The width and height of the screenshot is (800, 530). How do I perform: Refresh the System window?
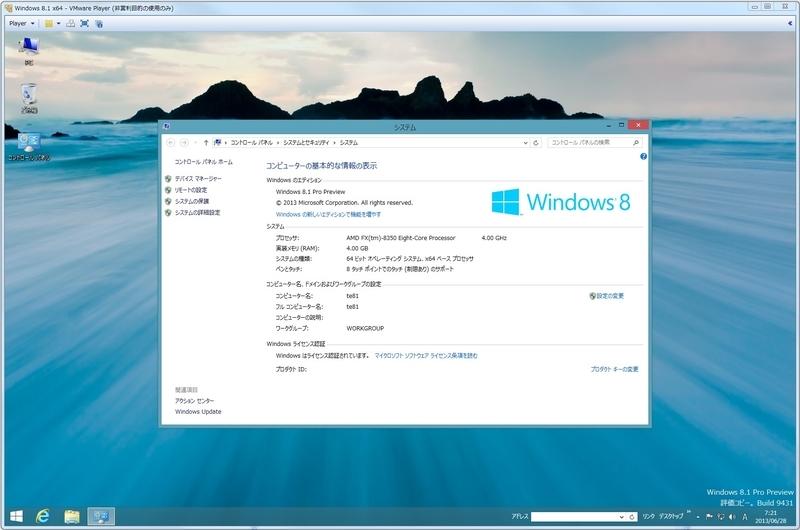click(536, 143)
